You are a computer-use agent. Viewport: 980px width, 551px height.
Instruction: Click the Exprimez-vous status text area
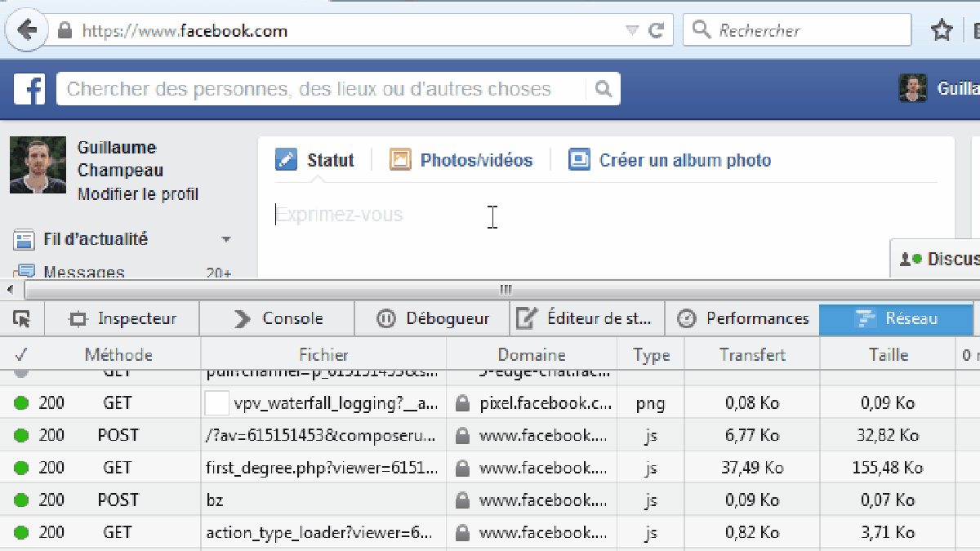(x=606, y=216)
